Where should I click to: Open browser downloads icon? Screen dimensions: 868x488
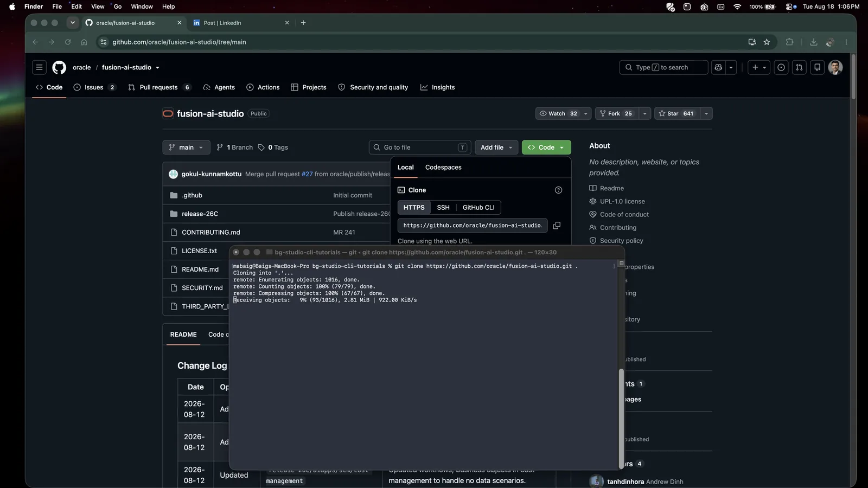coord(813,42)
